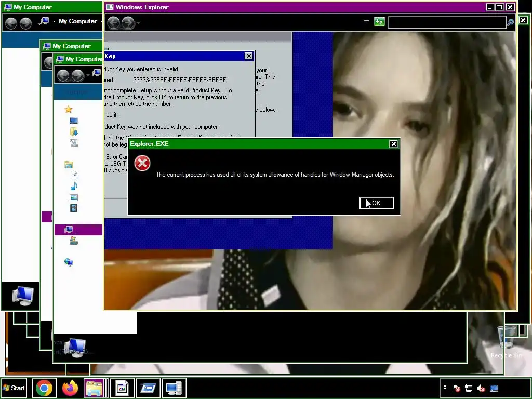Close the product Key dialog
The height and width of the screenshot is (399, 532).
point(248,56)
